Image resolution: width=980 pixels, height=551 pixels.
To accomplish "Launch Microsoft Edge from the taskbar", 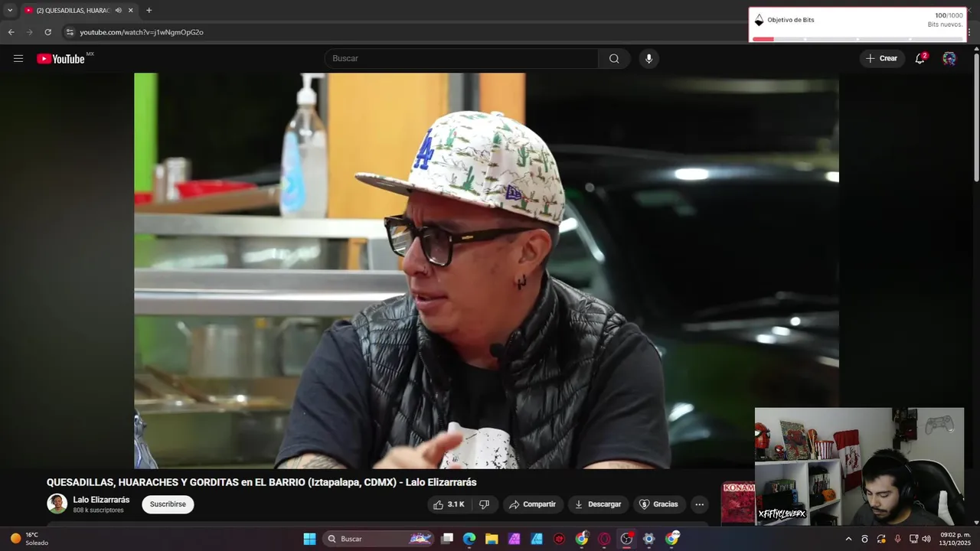I will (469, 539).
